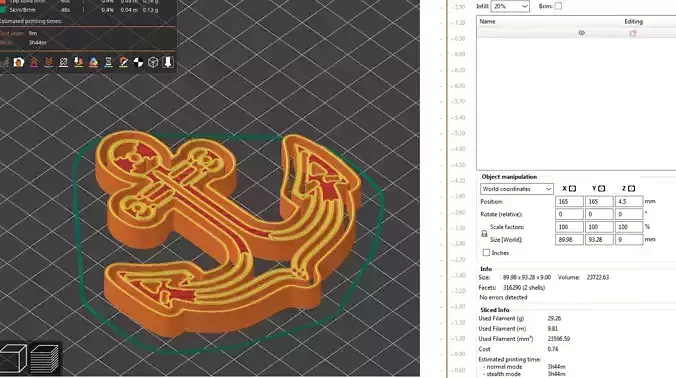This screenshot has height=378, width=676.
Task: Switch to sliced layers preview icon
Action: click(45, 358)
